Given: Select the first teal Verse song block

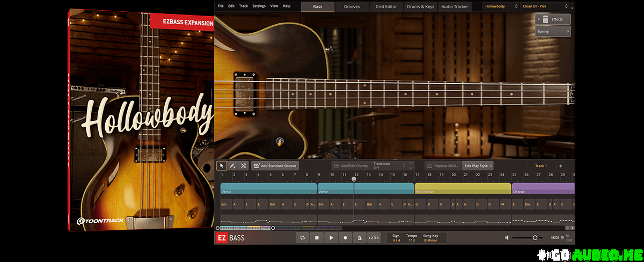Looking at the screenshot, I should 268,188.
